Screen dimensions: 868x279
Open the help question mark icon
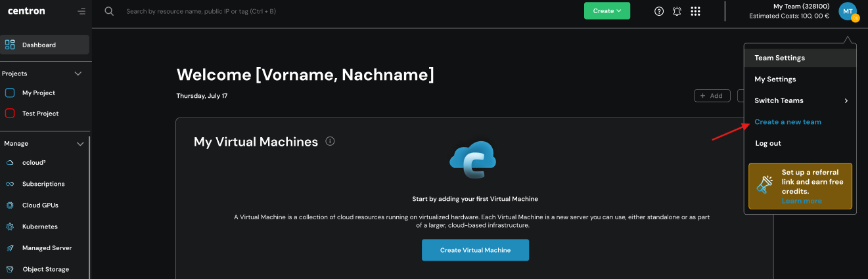pos(659,11)
